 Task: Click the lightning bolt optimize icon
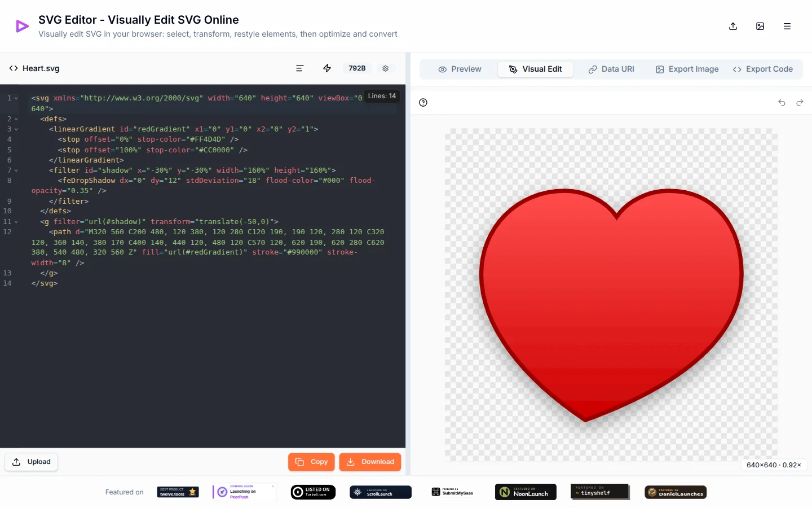pos(327,68)
